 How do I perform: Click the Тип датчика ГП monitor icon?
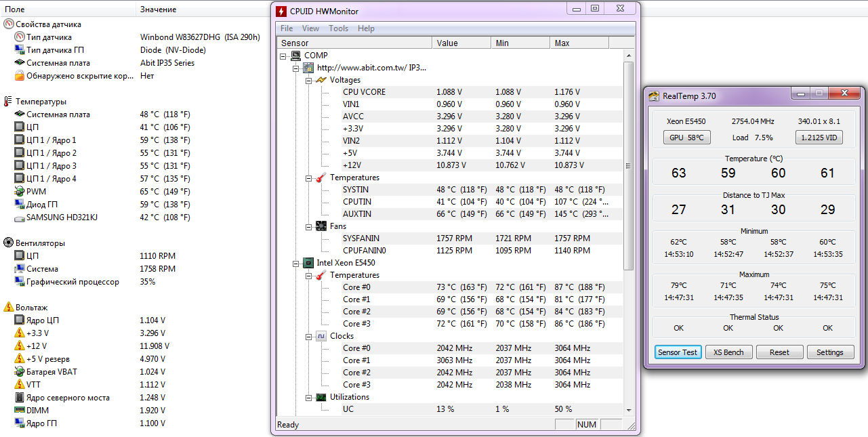point(19,50)
